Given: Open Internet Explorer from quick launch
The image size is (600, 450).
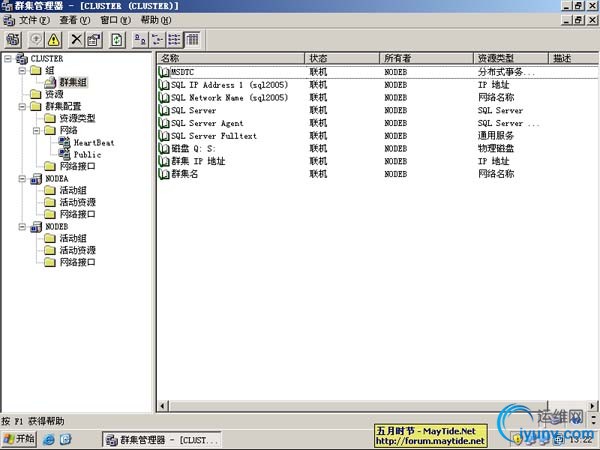Looking at the screenshot, I should click(x=49, y=440).
